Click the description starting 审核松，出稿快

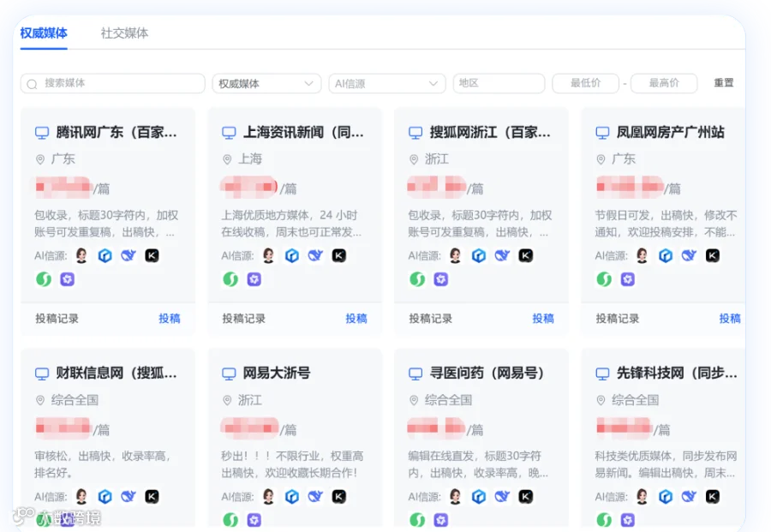point(103,464)
